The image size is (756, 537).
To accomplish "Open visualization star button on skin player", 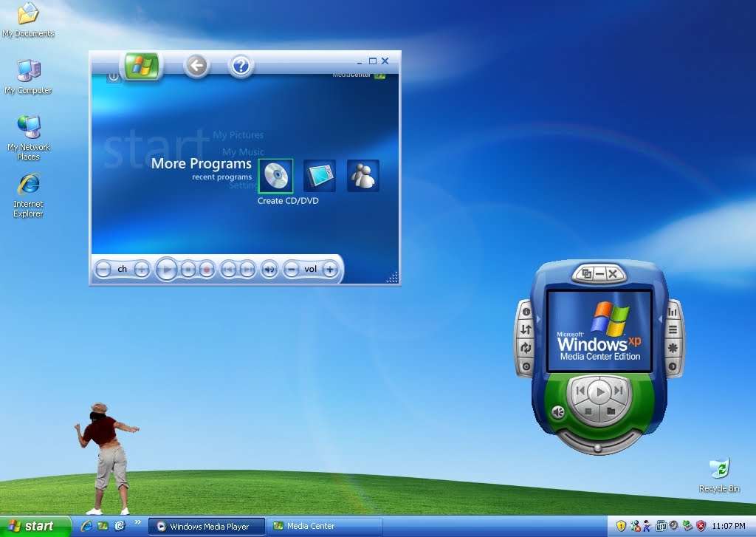I will click(x=673, y=348).
